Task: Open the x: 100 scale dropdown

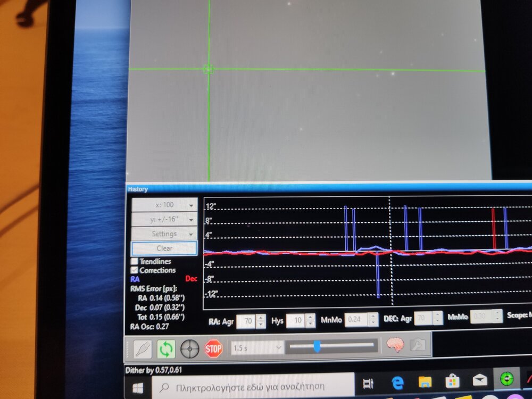Action: [164, 205]
